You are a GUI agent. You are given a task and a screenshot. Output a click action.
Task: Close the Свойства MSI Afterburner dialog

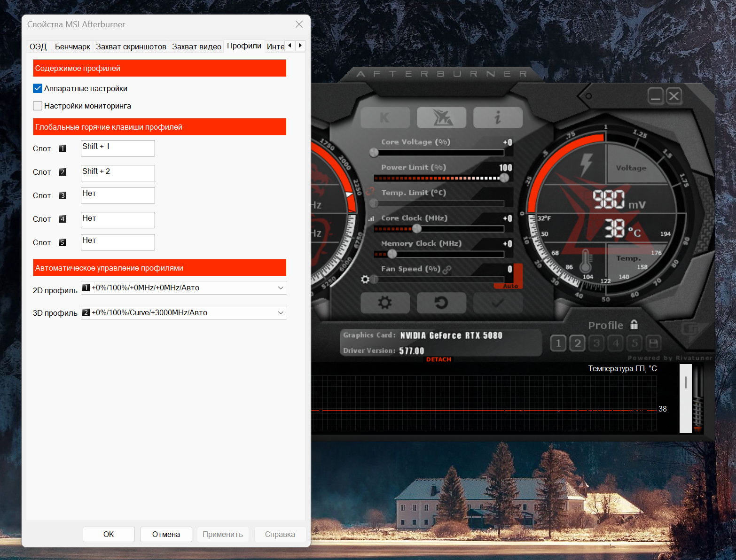[299, 24]
